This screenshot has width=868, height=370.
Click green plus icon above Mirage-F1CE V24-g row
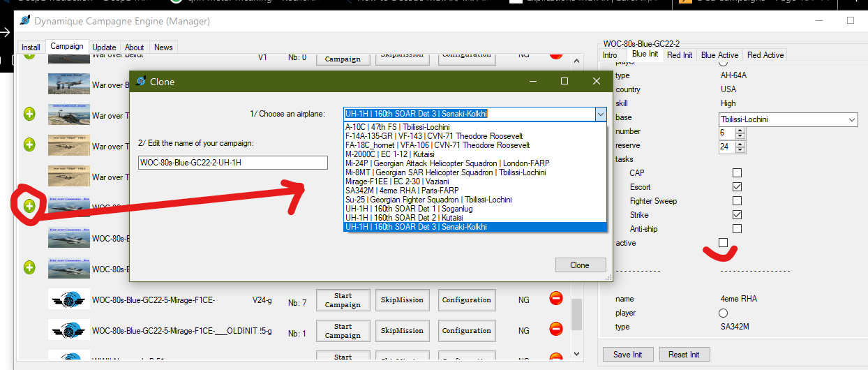pyautogui.click(x=29, y=267)
